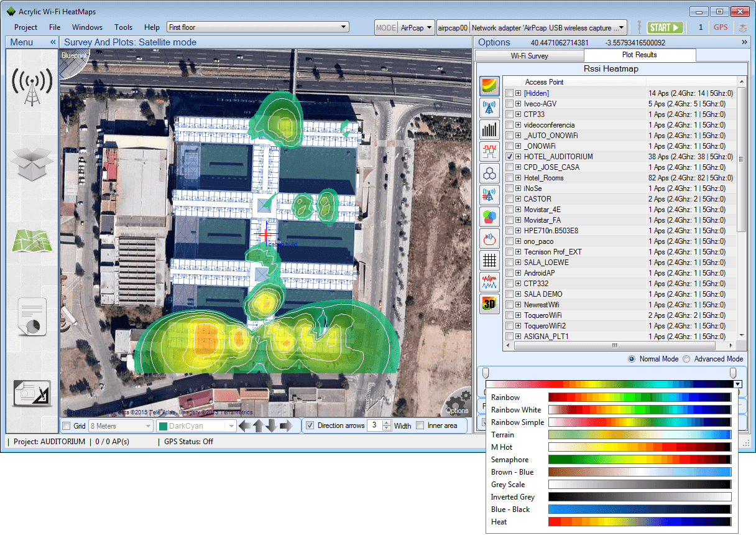Open the 3D box icon in Menu sidebar

click(x=32, y=164)
